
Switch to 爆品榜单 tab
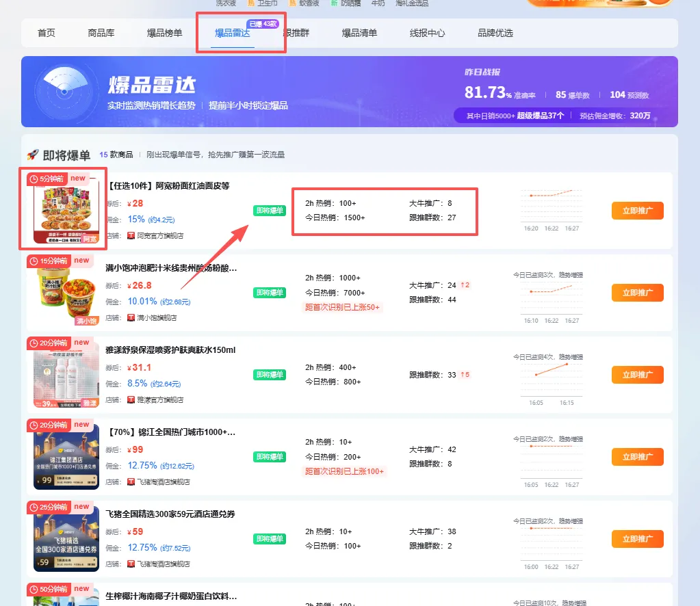(x=164, y=33)
